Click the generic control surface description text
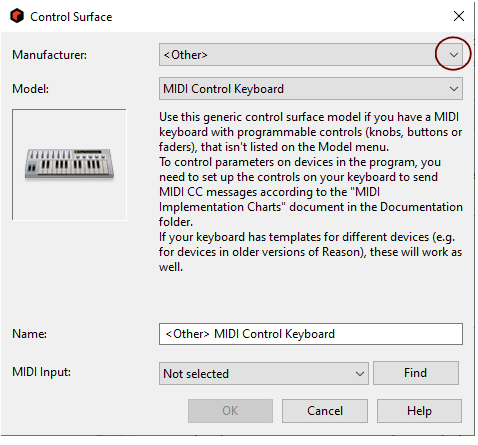 tap(311, 192)
